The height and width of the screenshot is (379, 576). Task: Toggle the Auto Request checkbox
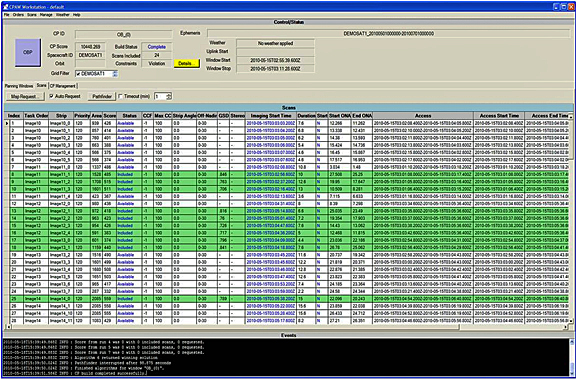pyautogui.click(x=52, y=97)
